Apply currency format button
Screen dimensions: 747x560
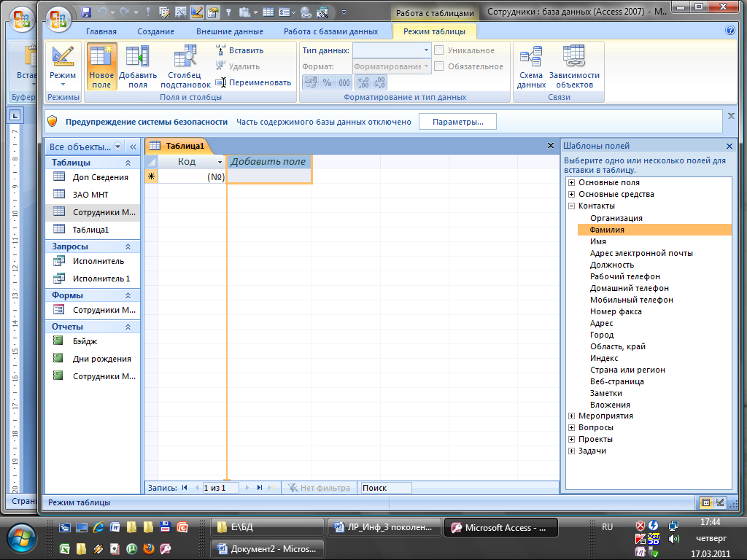tap(311, 83)
